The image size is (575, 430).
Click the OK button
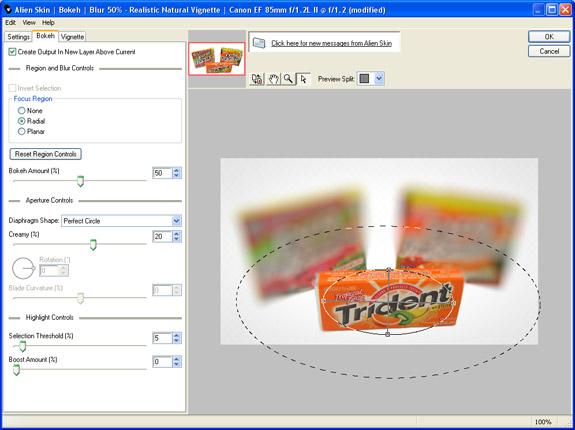(549, 37)
